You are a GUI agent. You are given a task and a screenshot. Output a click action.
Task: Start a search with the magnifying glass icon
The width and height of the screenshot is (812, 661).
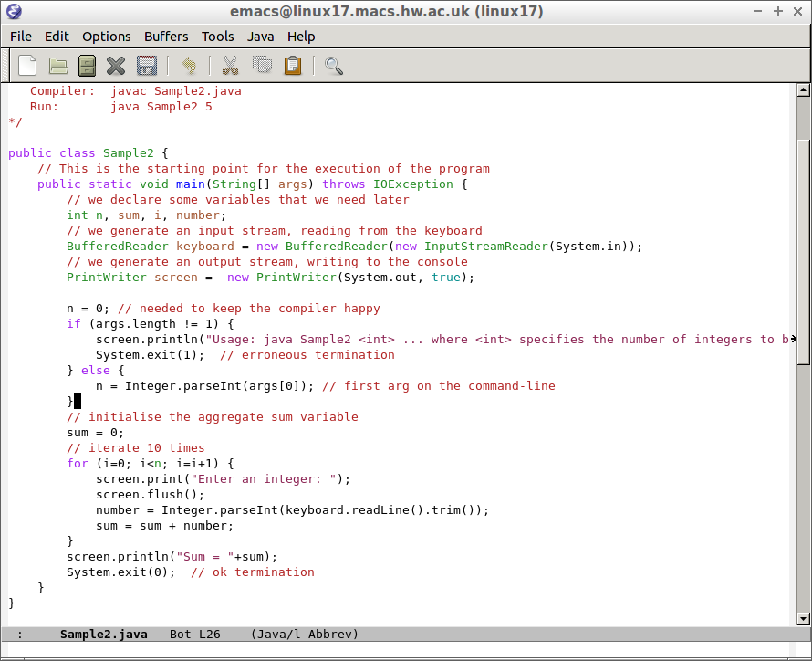point(334,66)
